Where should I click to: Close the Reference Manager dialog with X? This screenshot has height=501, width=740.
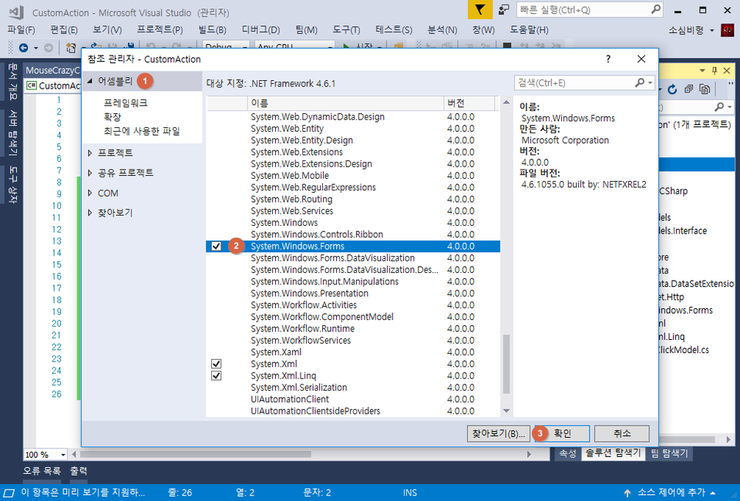[641, 59]
